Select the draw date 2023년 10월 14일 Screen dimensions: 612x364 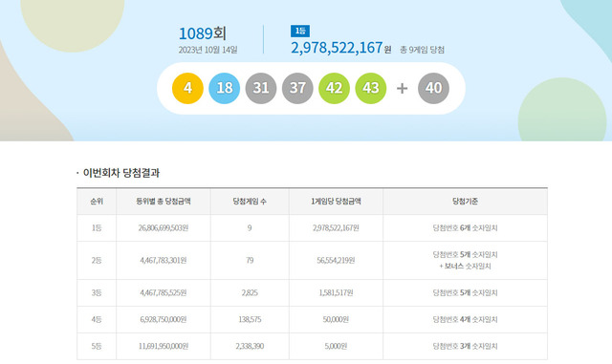coord(208,50)
